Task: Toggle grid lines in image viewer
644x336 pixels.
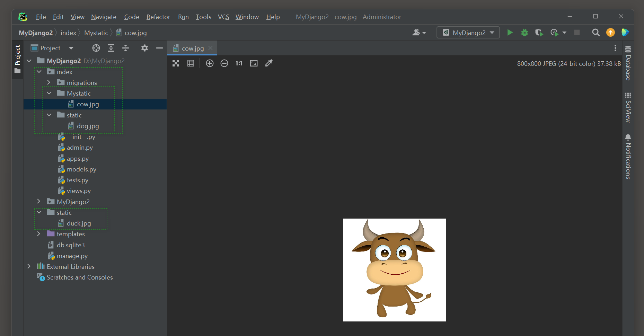Action: coord(191,63)
